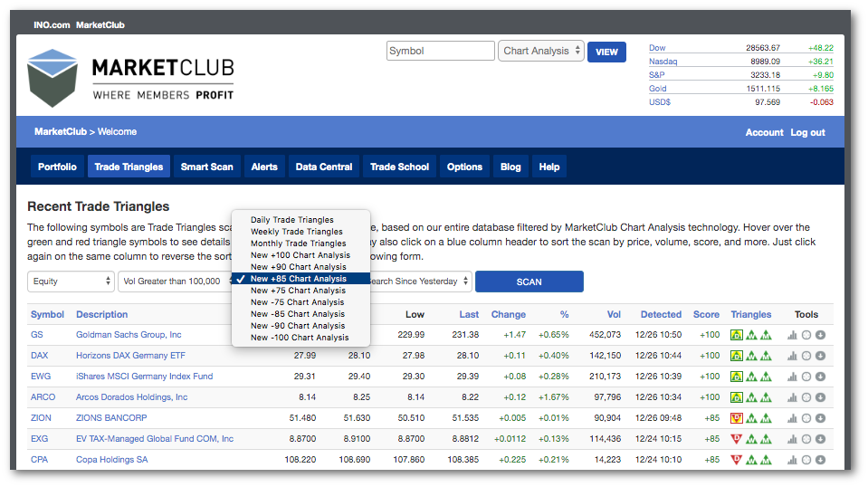Click the circle tool icon for ZION

coord(806,418)
